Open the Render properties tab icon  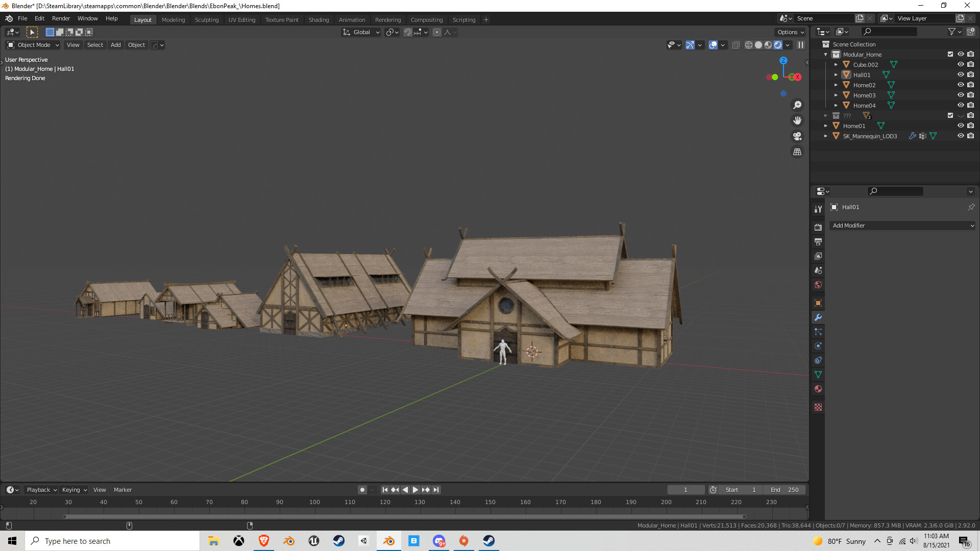pos(818,227)
